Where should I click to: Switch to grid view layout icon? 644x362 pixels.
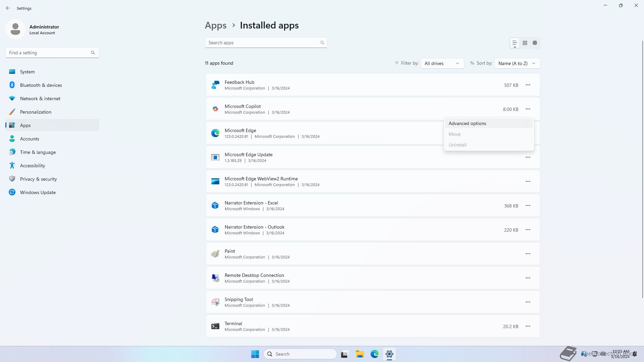[525, 43]
